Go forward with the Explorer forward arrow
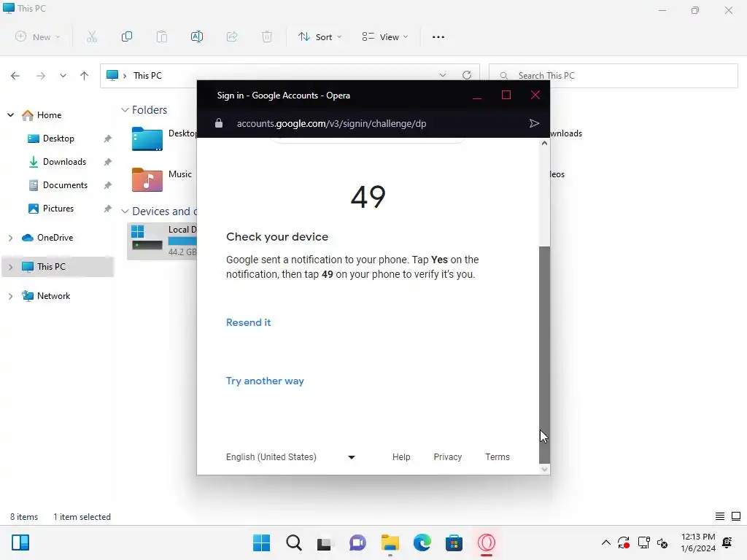Screen dimensions: 747x560 (x=41, y=76)
